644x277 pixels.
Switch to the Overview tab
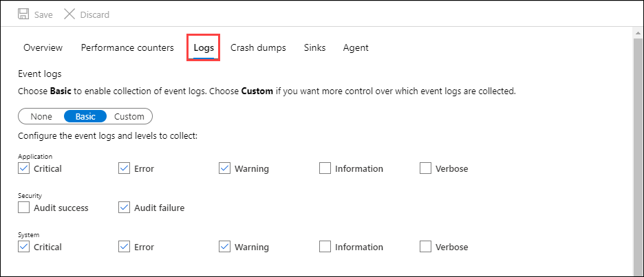click(x=43, y=47)
